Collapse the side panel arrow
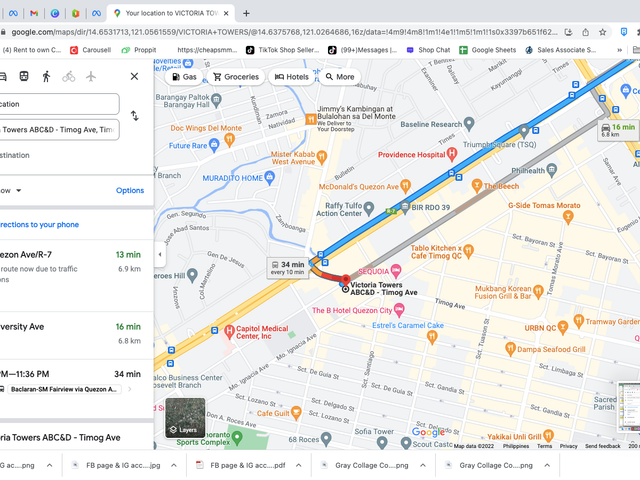The height and width of the screenshot is (480, 640). 160,254
